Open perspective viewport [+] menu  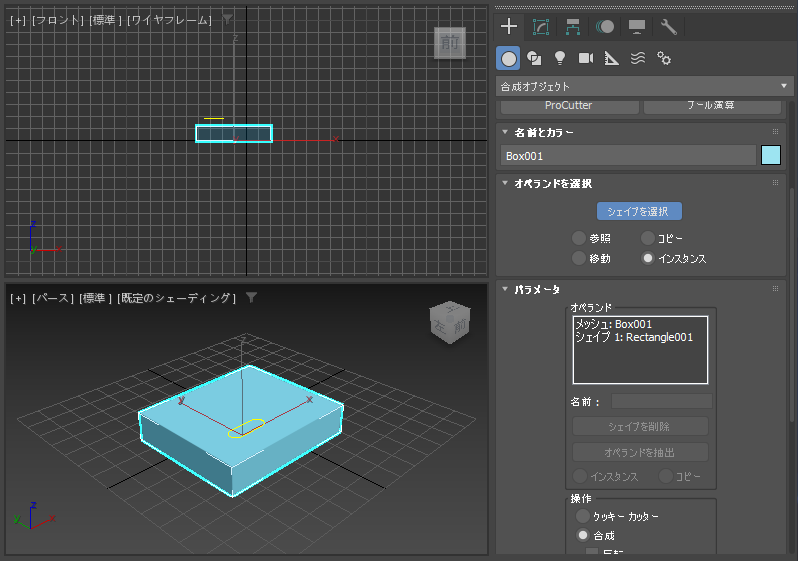(18, 298)
